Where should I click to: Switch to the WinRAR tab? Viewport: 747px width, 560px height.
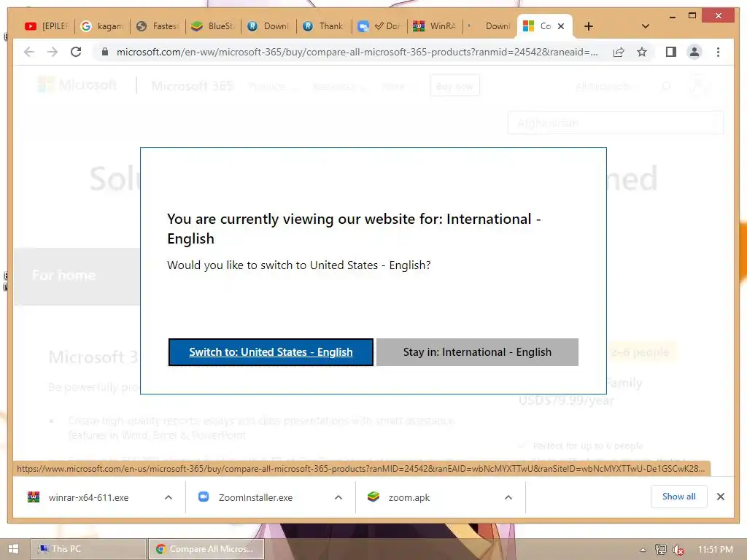click(435, 26)
